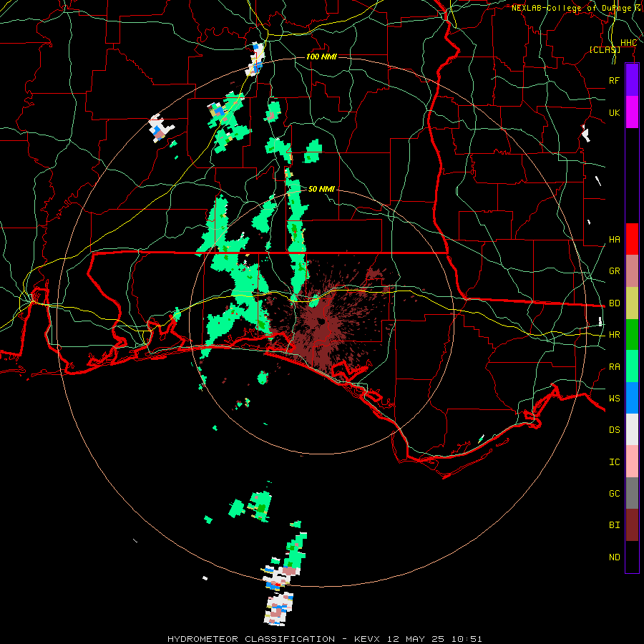Click the IC legend label
This screenshot has width=644, height=644.
(615, 462)
